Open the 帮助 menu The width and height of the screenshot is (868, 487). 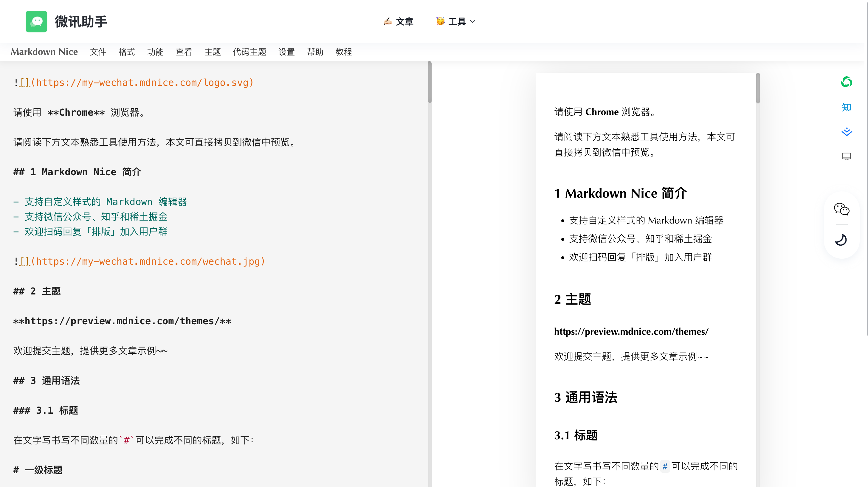point(315,52)
